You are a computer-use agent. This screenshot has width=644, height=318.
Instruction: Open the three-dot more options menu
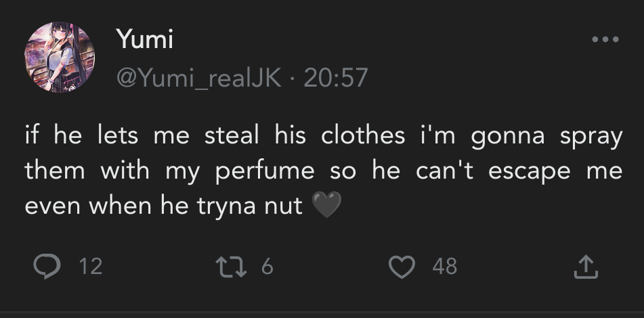pyautogui.click(x=605, y=40)
